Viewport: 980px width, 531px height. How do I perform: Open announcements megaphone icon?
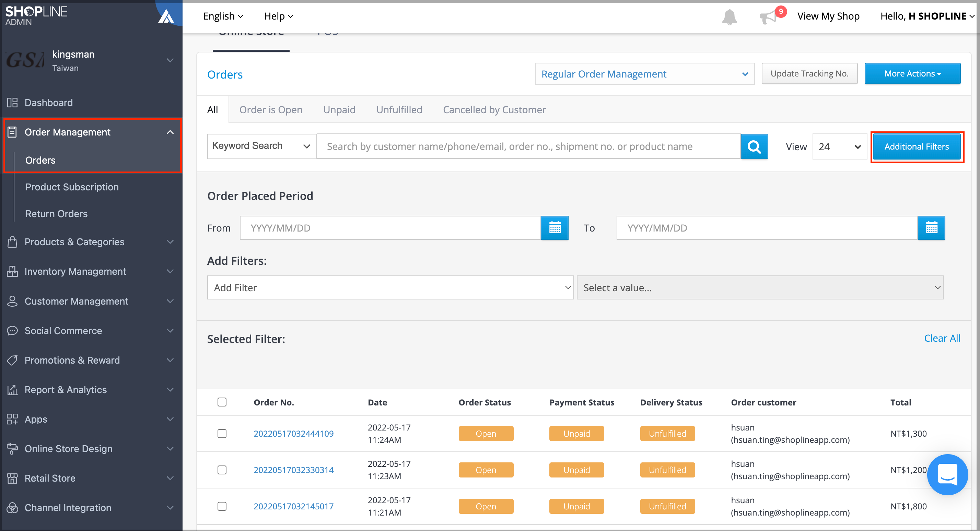coord(768,17)
